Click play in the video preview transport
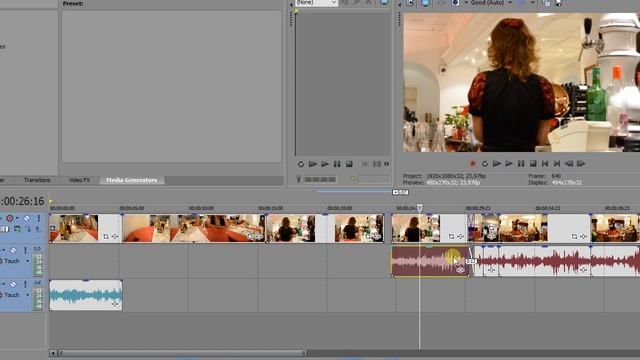The width and height of the screenshot is (640, 360). (x=509, y=164)
